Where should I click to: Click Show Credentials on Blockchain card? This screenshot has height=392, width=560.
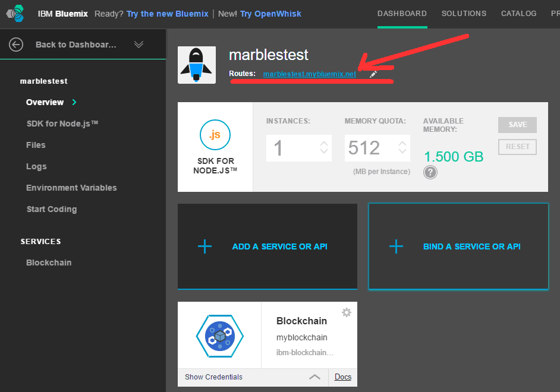pyautogui.click(x=213, y=377)
